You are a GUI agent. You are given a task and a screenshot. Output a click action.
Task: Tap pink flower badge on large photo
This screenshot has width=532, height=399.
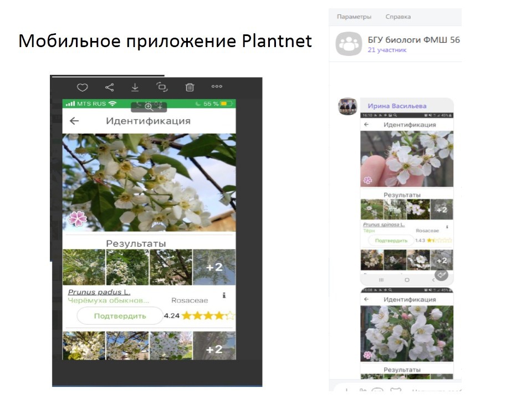click(77, 219)
